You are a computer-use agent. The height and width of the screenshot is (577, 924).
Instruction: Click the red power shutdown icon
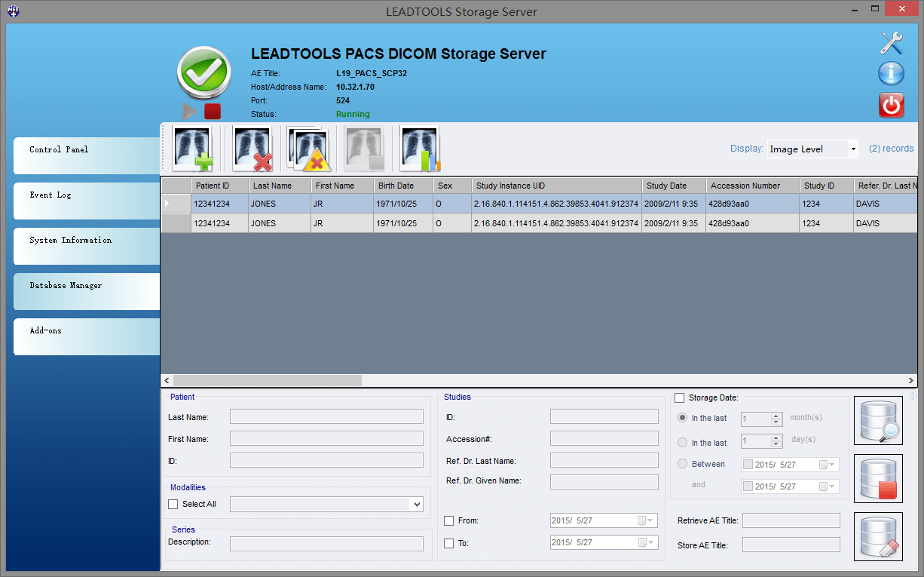(892, 106)
